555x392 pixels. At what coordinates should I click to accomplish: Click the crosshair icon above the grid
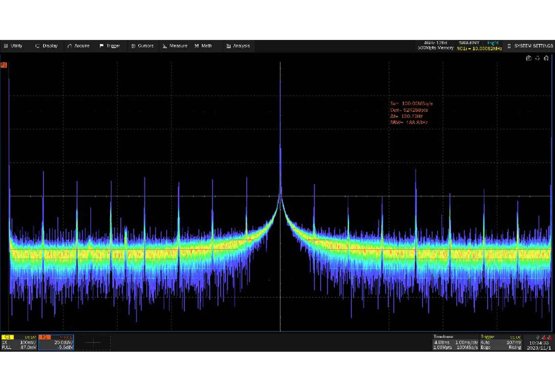[538, 58]
